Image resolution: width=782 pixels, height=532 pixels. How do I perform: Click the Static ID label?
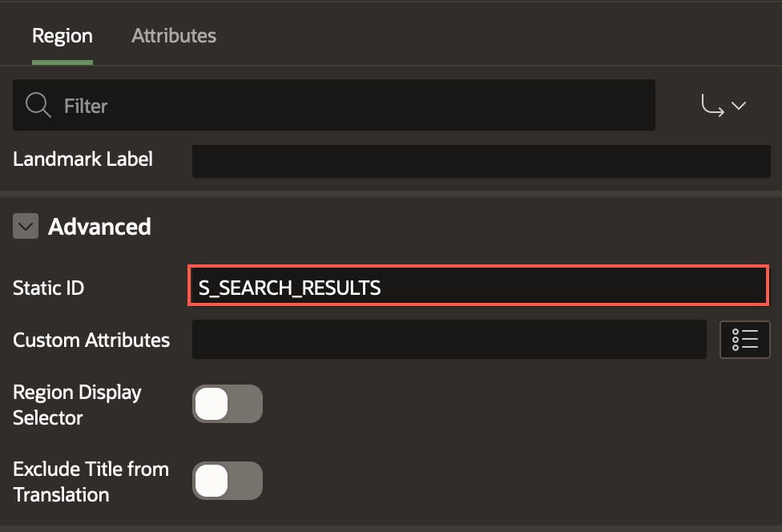(x=48, y=288)
